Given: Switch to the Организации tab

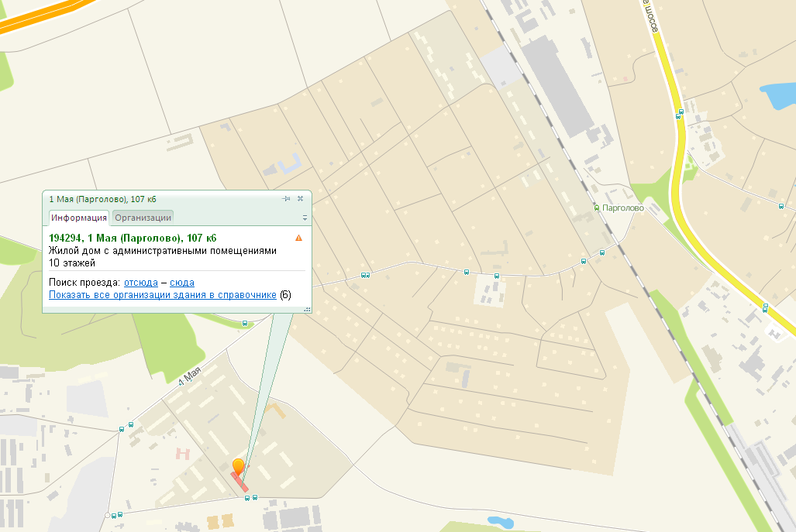Looking at the screenshot, I should click(x=143, y=218).
